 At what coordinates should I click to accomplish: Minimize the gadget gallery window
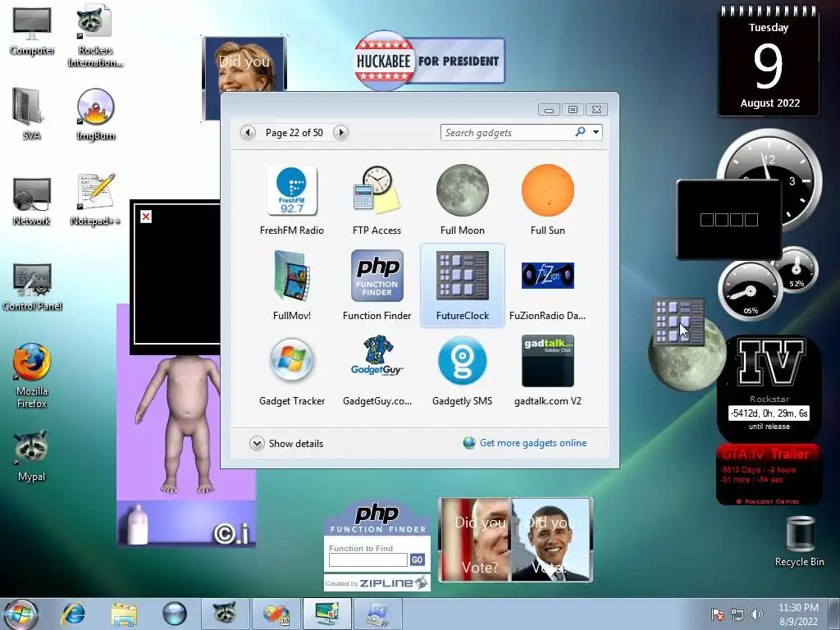[x=549, y=110]
